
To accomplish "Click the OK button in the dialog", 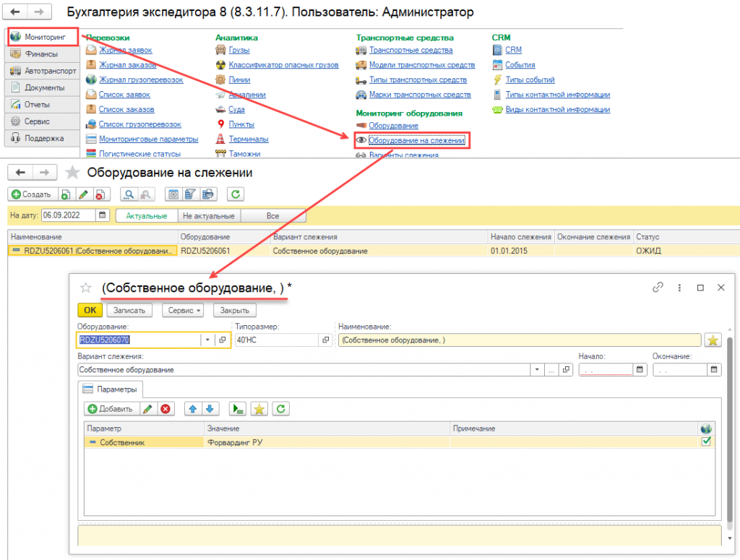I will click(x=90, y=311).
